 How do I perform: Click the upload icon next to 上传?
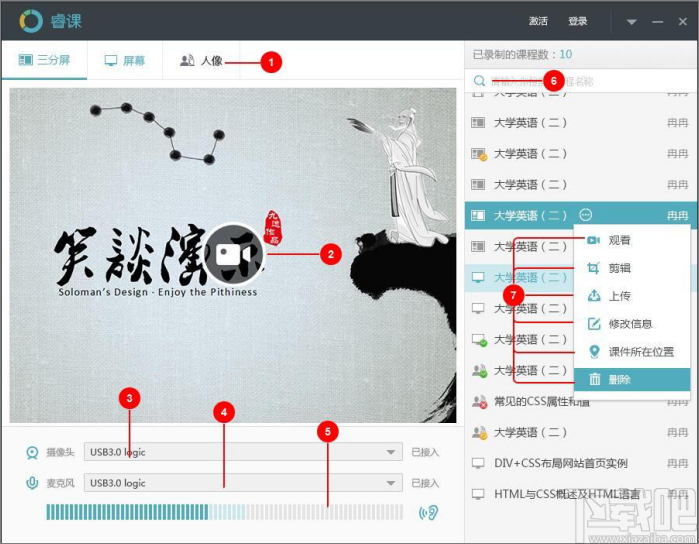(594, 296)
